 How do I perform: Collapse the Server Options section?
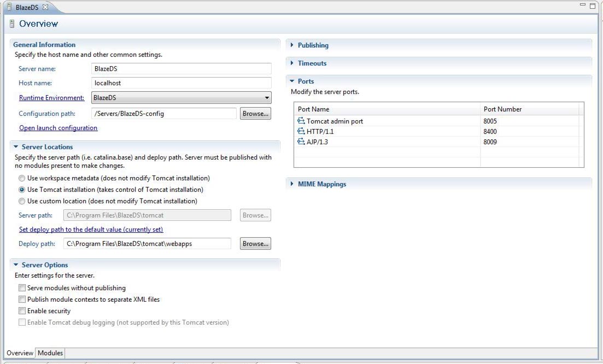click(16, 265)
